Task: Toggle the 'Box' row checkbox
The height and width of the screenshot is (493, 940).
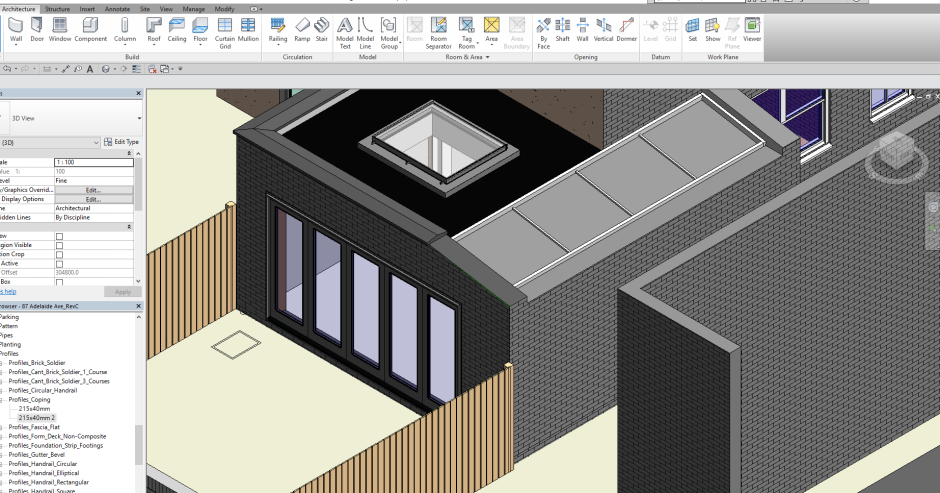Action: 59,282
